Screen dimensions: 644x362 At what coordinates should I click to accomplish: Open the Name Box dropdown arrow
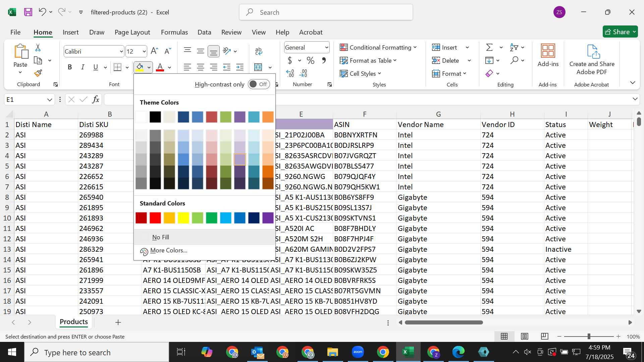pos(50,100)
